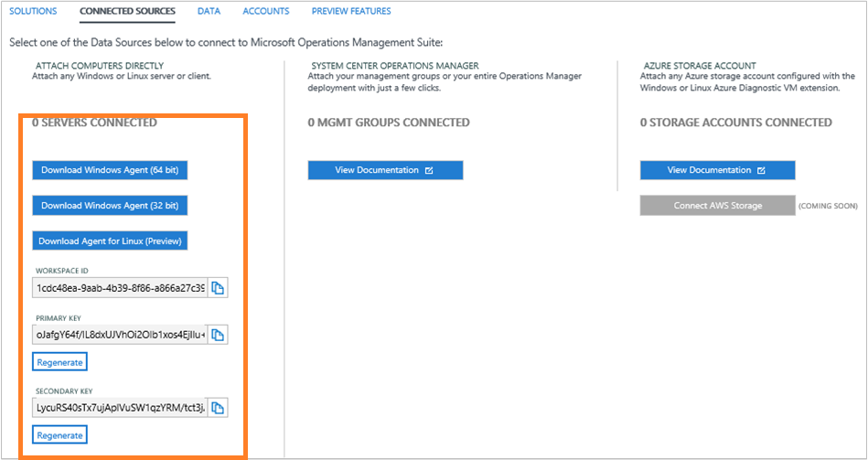Copy the Workspace ID to clipboard
Viewport: 868px width, 460px height.
[218, 289]
